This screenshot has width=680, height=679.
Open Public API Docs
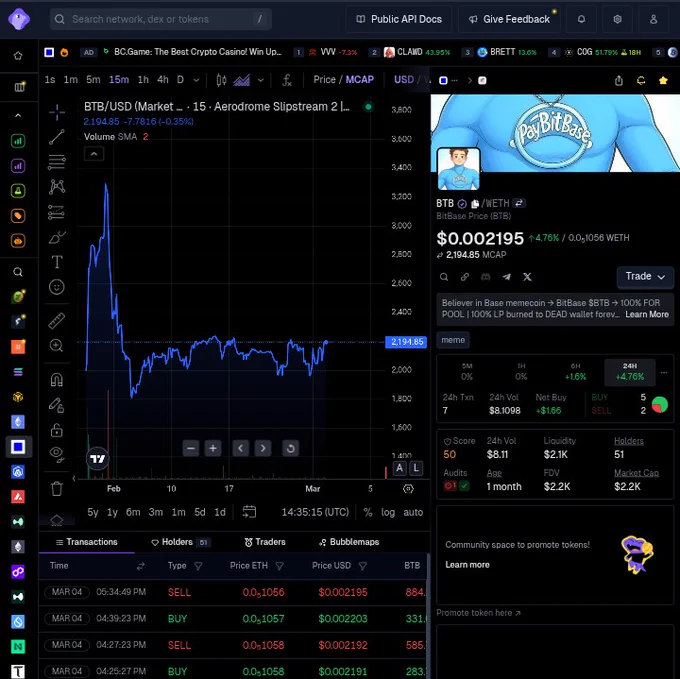(399, 19)
